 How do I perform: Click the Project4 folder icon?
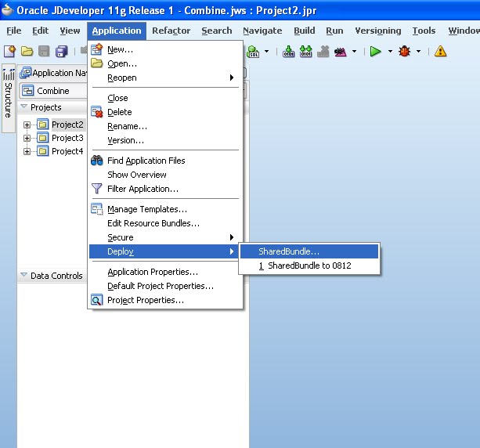43,151
